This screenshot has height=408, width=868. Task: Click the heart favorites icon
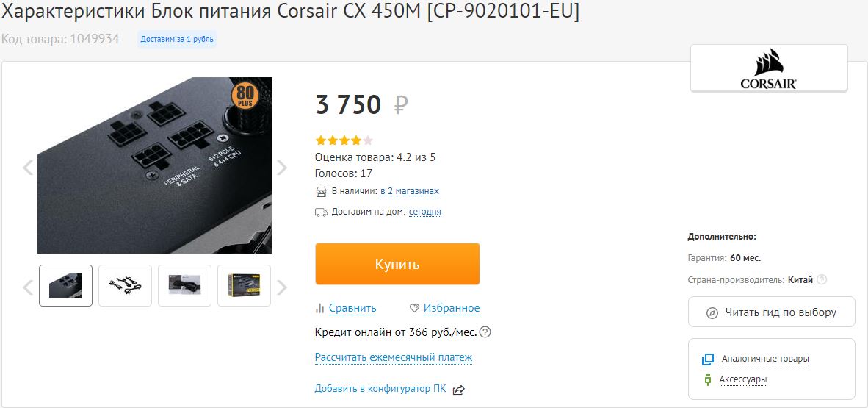point(414,308)
